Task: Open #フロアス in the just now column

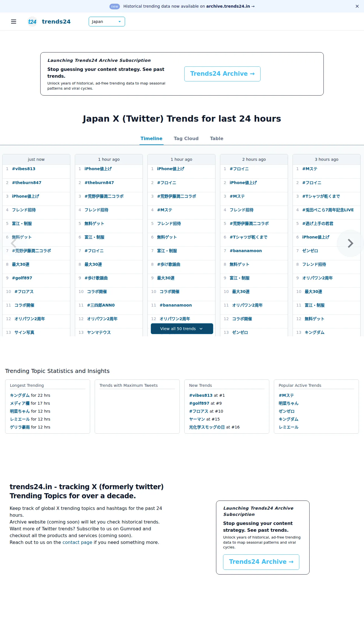Action: pyautogui.click(x=24, y=292)
